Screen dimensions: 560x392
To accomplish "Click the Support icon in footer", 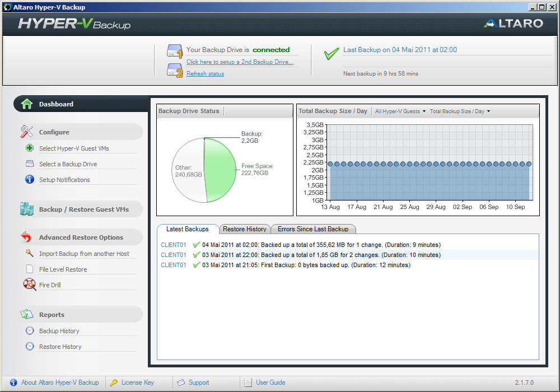I will [181, 382].
